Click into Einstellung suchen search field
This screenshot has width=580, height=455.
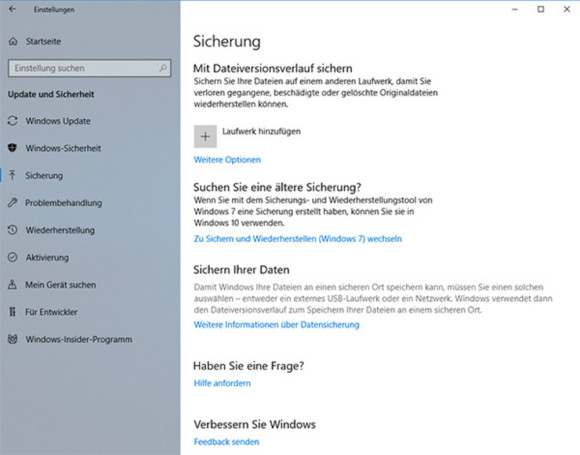[90, 68]
